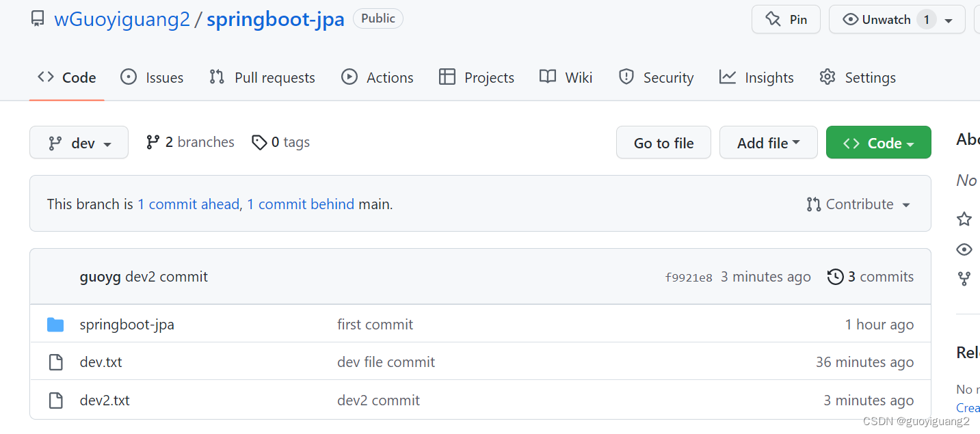The height and width of the screenshot is (434, 980).
Task: Open the Issues tab
Action: coord(152,77)
